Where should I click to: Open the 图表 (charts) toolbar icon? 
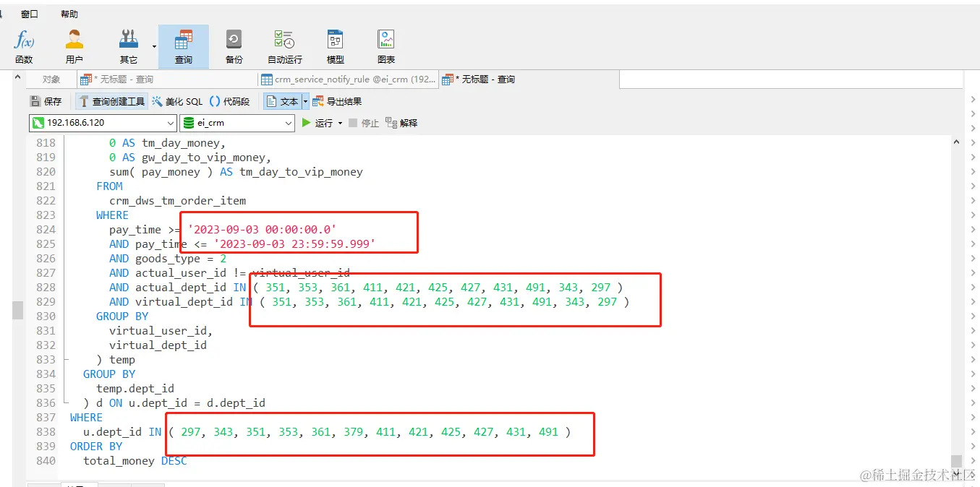[x=385, y=47]
